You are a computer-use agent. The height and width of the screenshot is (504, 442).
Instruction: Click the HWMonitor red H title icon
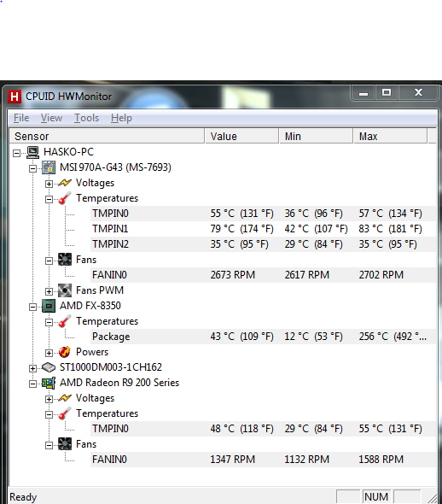15,97
